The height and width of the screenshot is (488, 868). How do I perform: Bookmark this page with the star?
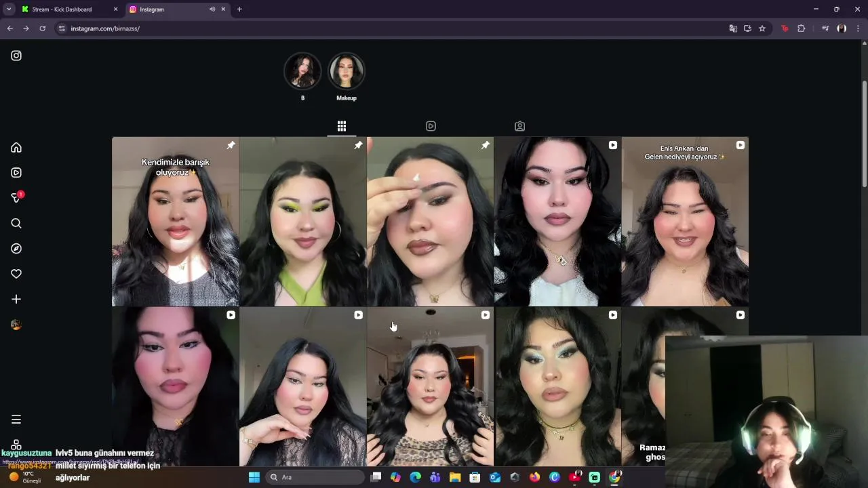(x=762, y=28)
